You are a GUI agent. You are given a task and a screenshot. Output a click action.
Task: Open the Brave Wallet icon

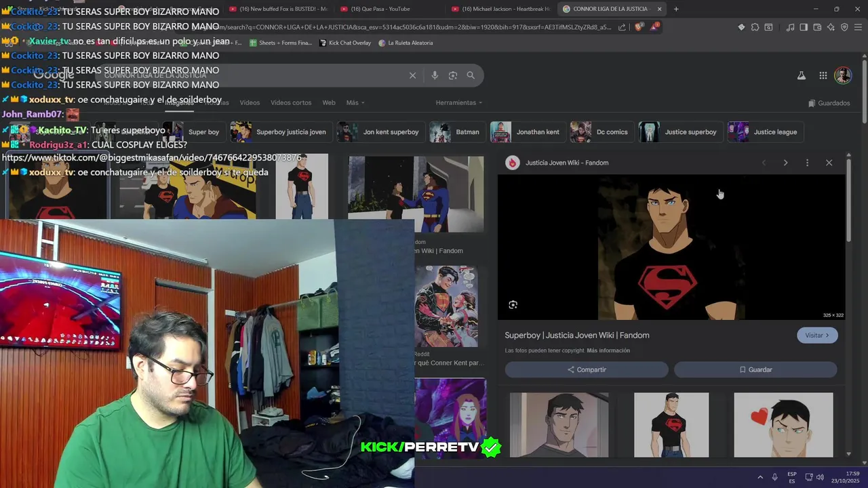817,27
